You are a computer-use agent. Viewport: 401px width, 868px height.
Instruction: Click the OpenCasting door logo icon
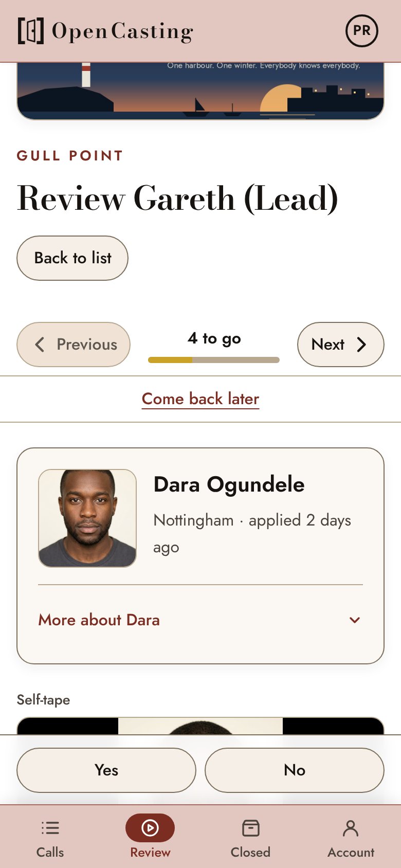tap(31, 31)
